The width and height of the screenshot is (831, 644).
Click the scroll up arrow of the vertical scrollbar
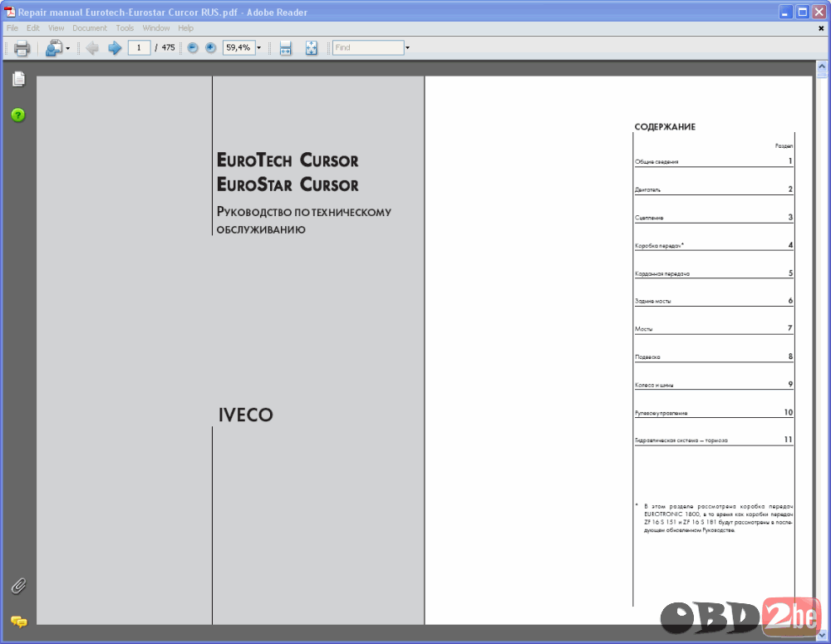pos(822,66)
